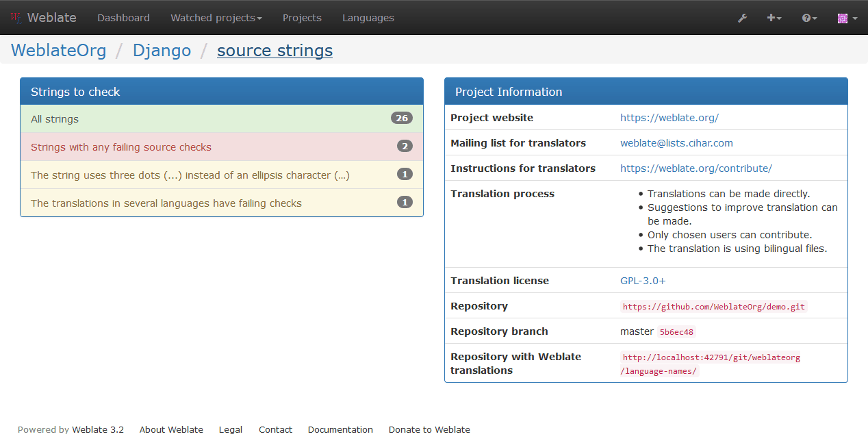868x443 pixels.
Task: Click the source strings breadcrumb
Action: [x=275, y=50]
